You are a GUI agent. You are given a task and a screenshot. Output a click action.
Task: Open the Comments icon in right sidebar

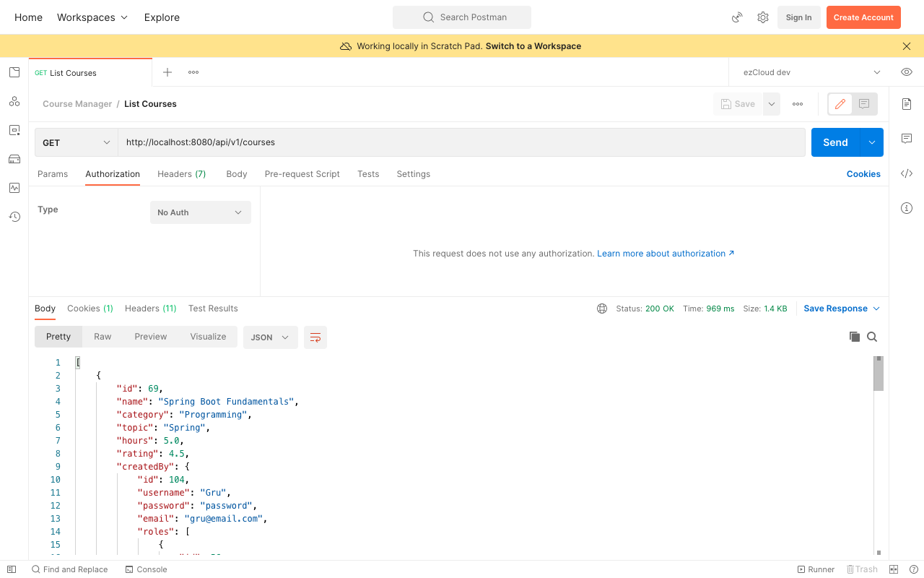(907, 139)
